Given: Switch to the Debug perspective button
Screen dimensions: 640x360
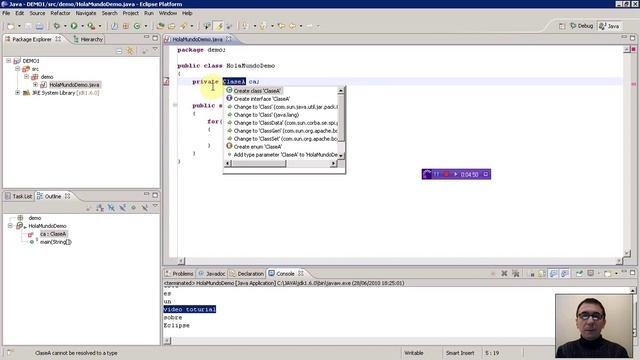Looking at the screenshot, I should click(581, 26).
